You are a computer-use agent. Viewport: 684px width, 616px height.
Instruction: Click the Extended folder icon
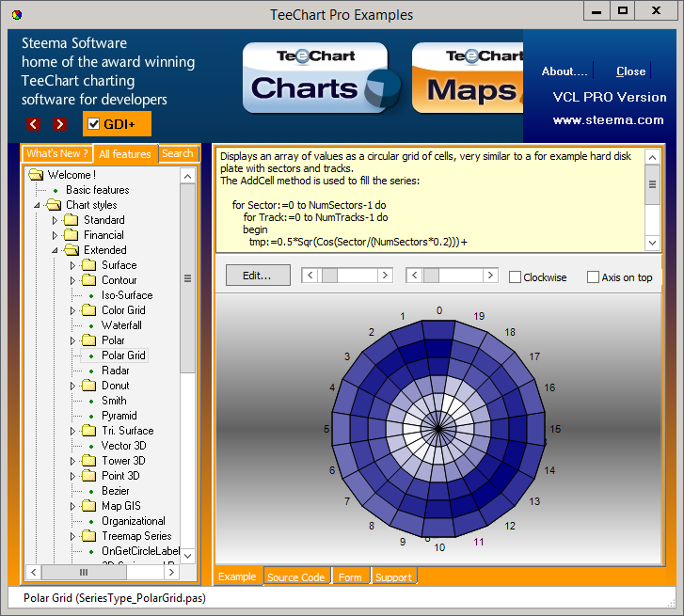[x=72, y=250]
